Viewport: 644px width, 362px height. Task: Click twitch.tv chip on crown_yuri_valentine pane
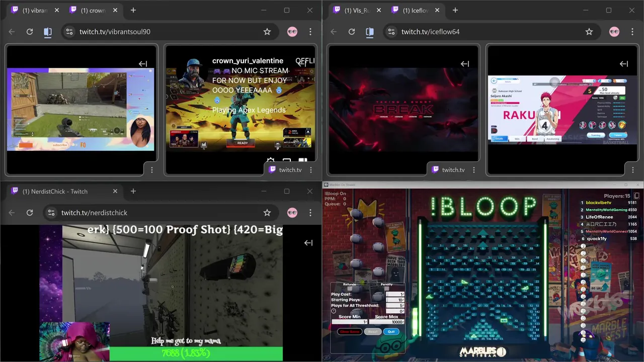click(285, 170)
